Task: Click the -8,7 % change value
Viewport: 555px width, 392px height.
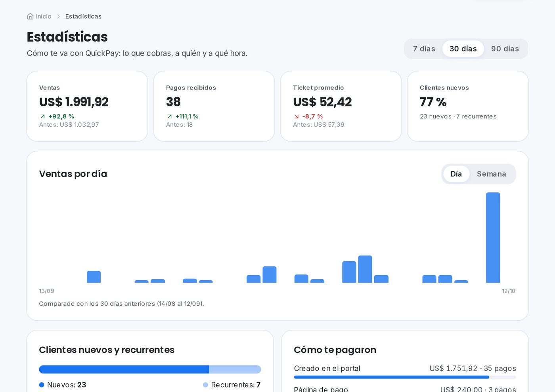Action: coord(312,116)
